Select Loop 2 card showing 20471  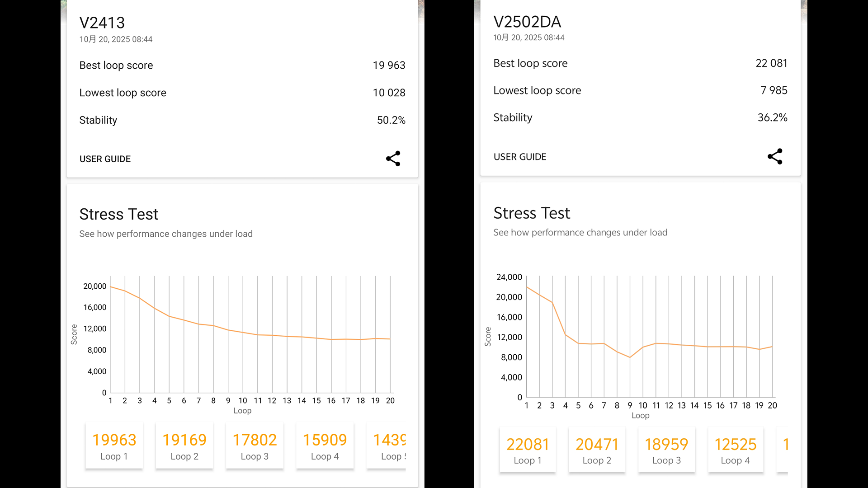pyautogui.click(x=597, y=450)
